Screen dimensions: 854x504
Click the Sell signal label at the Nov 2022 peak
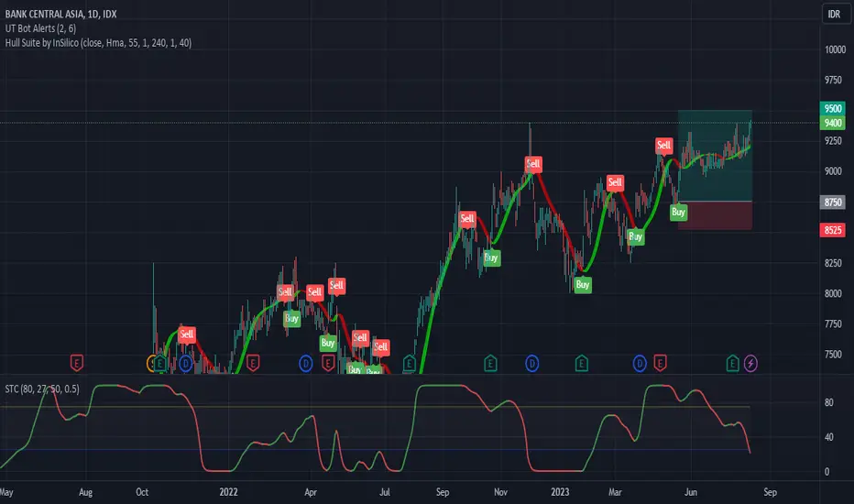click(533, 164)
